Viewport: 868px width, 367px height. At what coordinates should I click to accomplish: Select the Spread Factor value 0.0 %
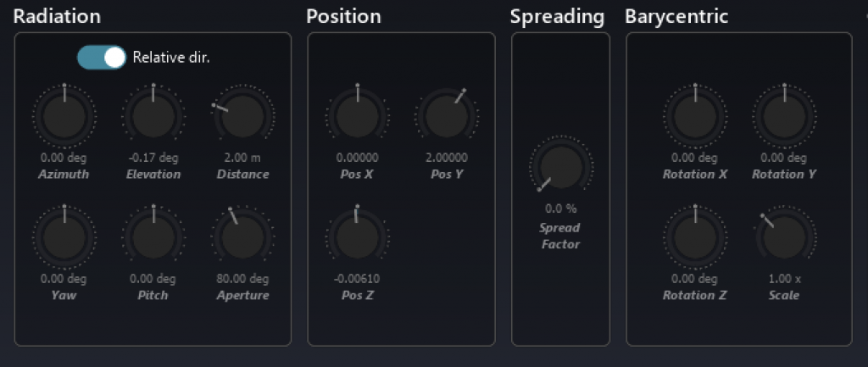point(560,209)
